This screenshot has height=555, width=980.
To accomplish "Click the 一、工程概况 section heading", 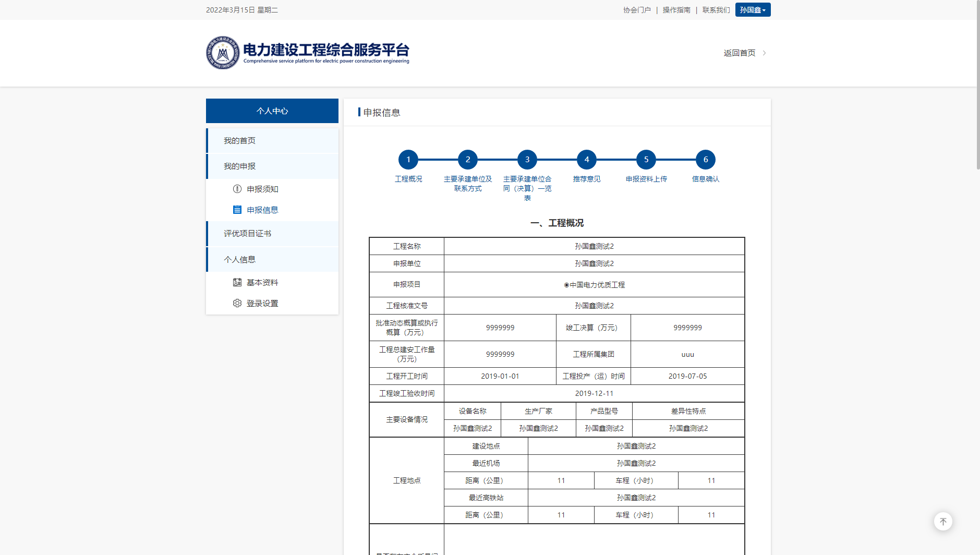I will tap(557, 223).
